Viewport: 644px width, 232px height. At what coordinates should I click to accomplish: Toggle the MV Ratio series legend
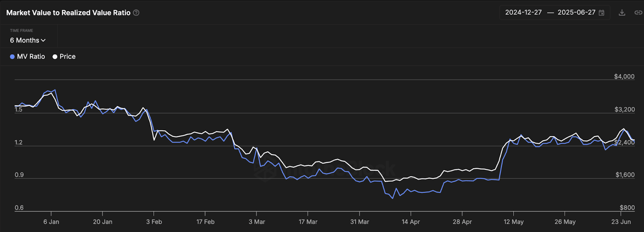tap(27, 57)
